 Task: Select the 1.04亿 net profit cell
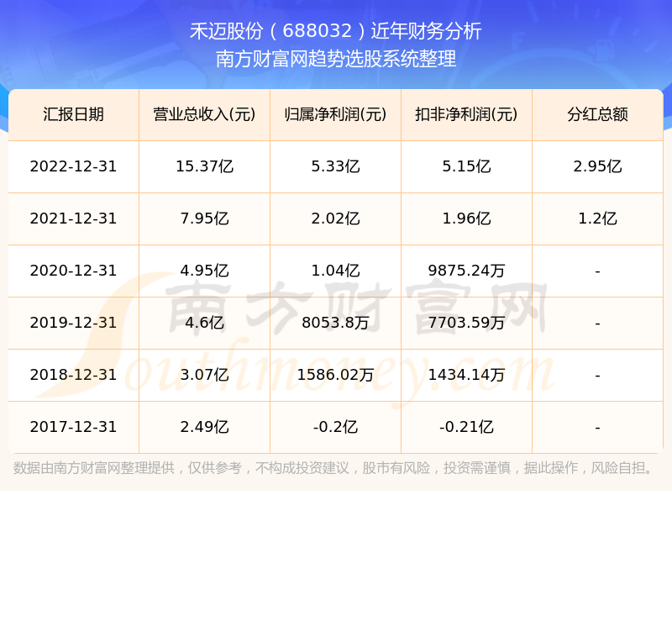pos(335,271)
